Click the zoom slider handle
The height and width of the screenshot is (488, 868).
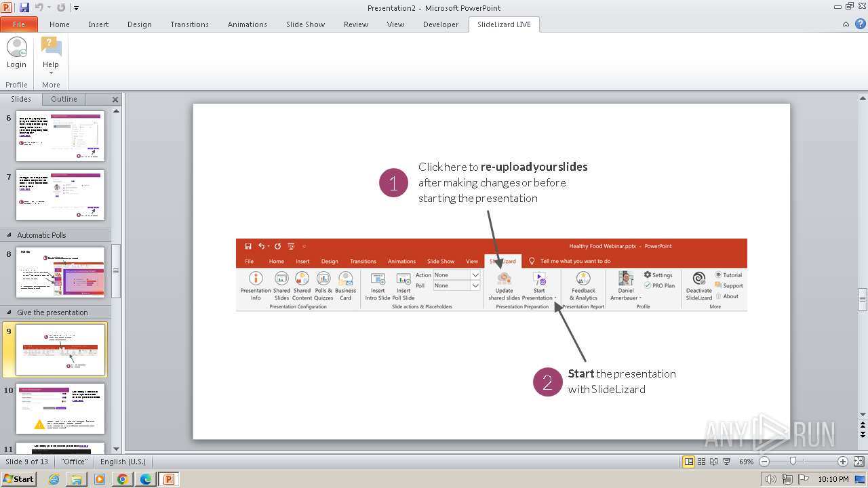(x=793, y=462)
